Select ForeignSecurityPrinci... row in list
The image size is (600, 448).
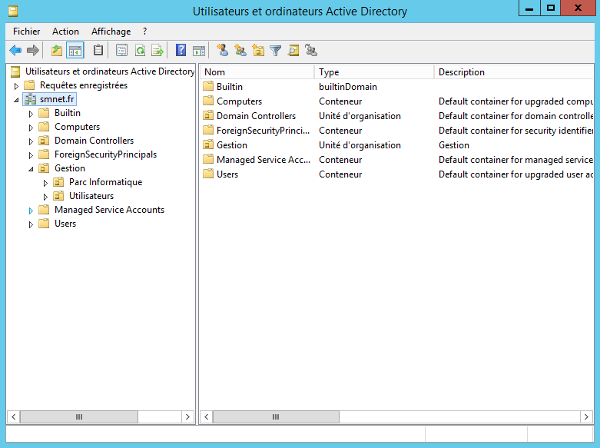pyautogui.click(x=396, y=130)
